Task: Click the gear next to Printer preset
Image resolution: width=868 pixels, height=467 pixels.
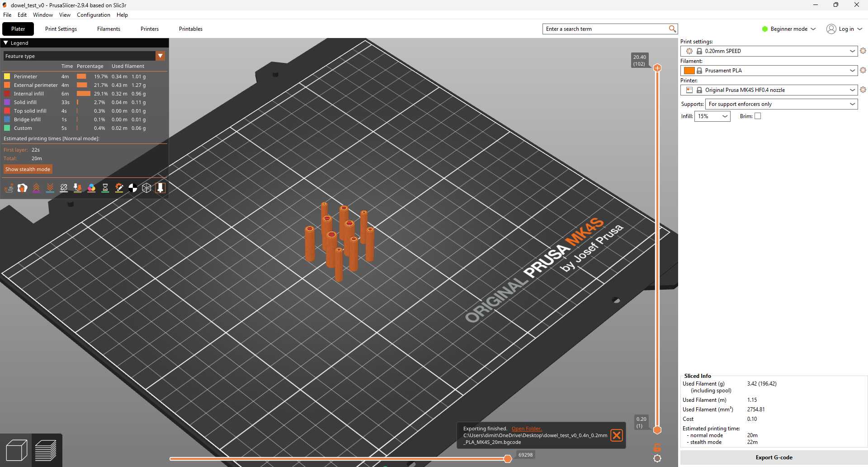Action: [863, 90]
